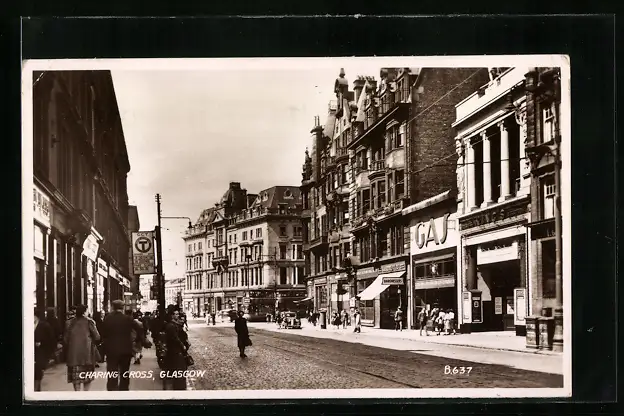Click the woman crossing the street
The height and width of the screenshot is (416, 624).
click(242, 332)
